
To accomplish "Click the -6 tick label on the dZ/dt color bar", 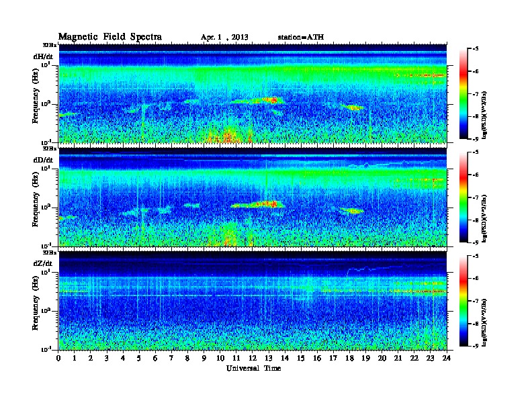I will (x=475, y=279).
